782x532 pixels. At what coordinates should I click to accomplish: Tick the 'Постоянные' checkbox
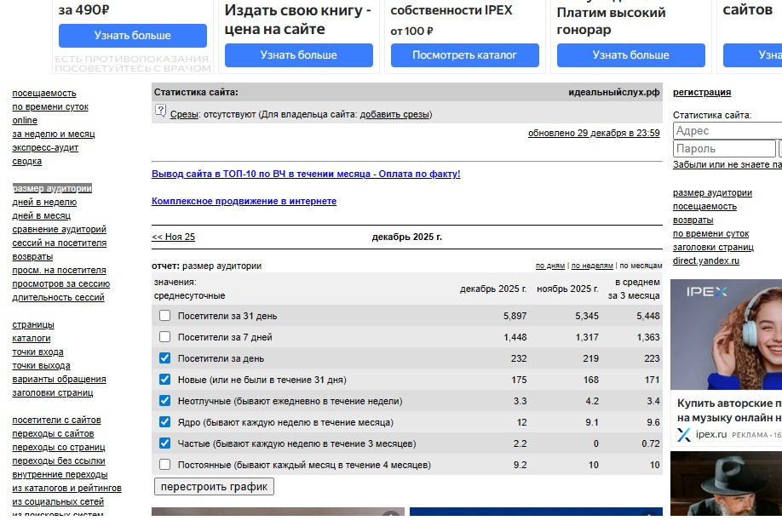[165, 465]
